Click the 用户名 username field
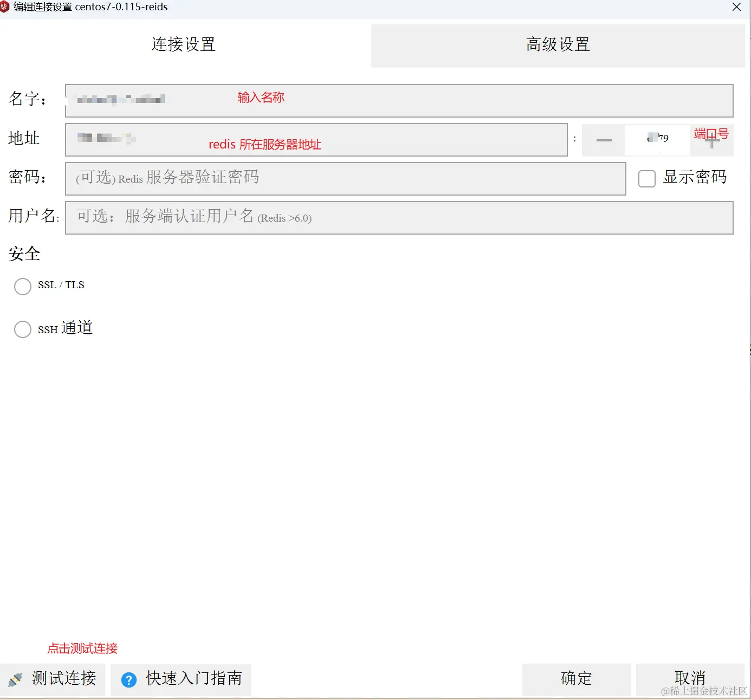 pos(399,218)
